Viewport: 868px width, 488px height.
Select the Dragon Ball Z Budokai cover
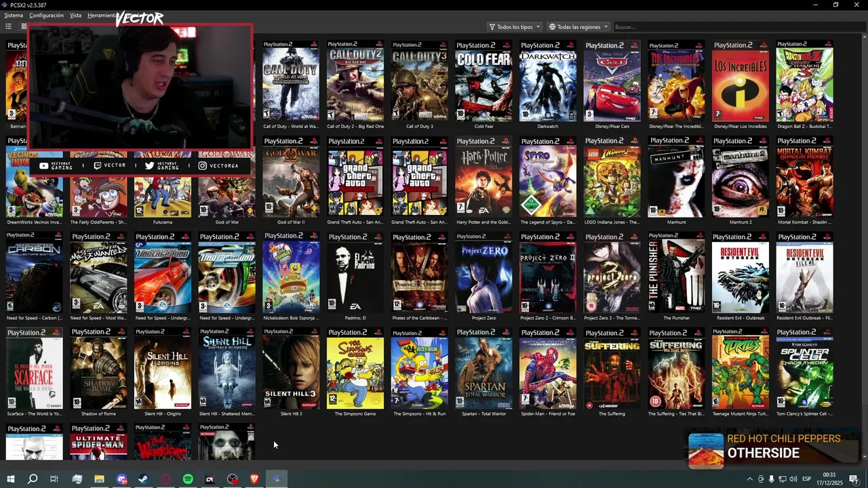[804, 81]
